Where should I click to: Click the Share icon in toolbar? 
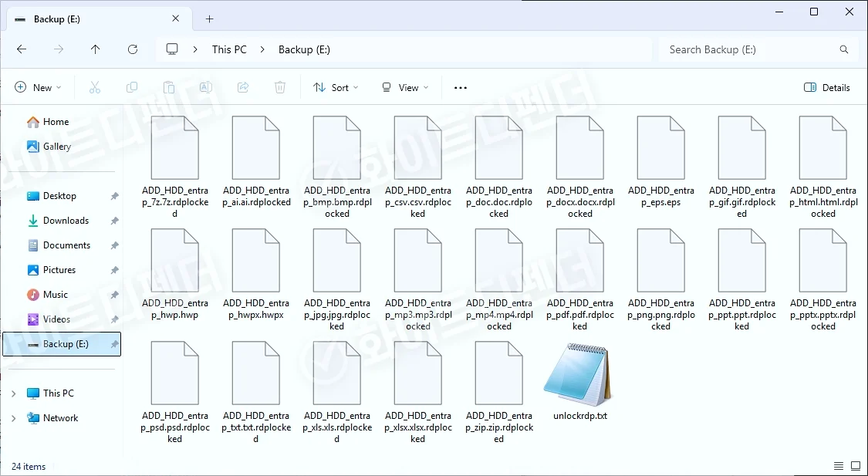coord(243,88)
